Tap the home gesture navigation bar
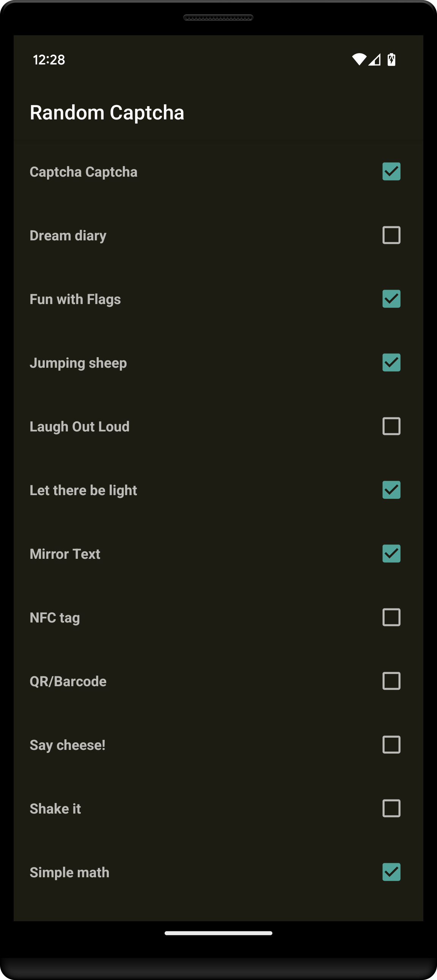The image size is (437, 980). click(218, 933)
